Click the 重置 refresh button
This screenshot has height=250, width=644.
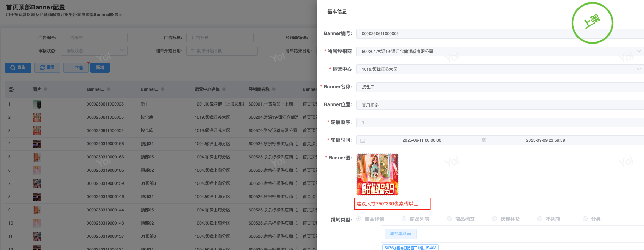click(47, 68)
